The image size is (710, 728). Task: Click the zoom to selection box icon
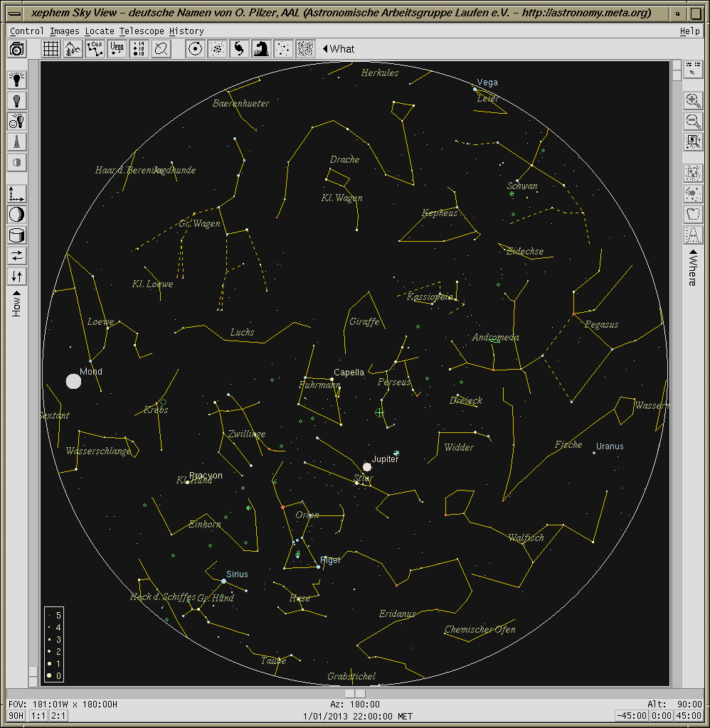693,141
